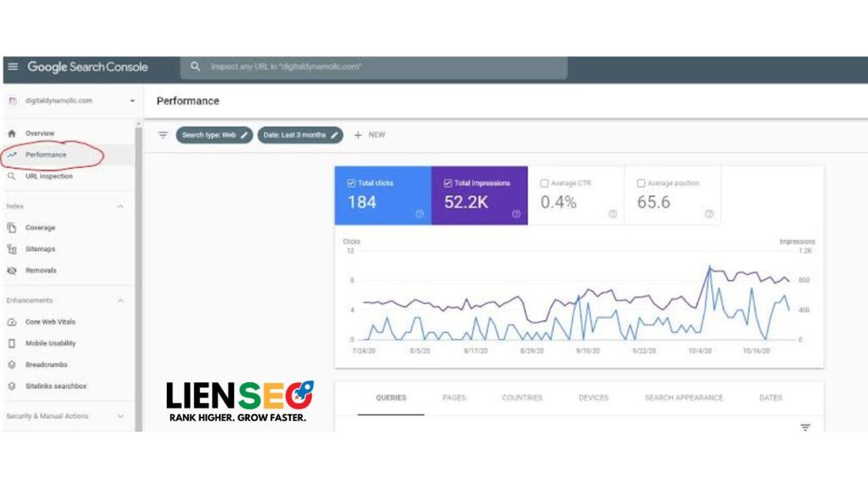Switch to the Pages tab
This screenshot has height=488, width=868.
[x=454, y=398]
